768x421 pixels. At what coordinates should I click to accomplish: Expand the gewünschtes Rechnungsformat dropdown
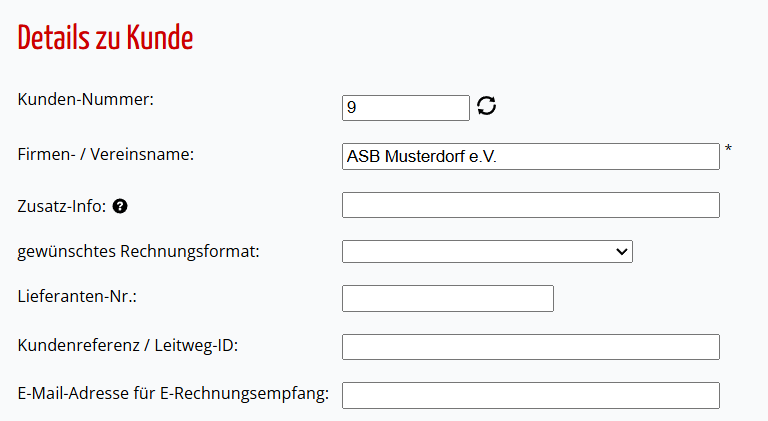click(487, 252)
